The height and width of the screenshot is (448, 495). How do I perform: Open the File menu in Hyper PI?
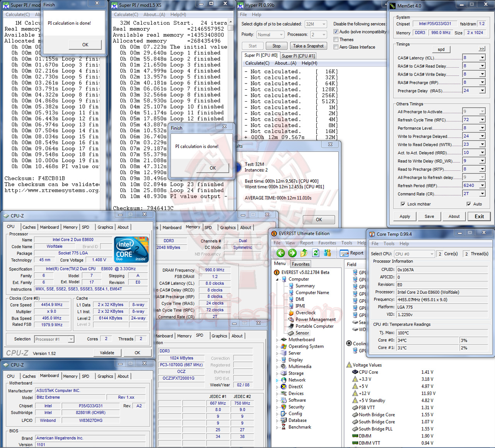click(243, 15)
